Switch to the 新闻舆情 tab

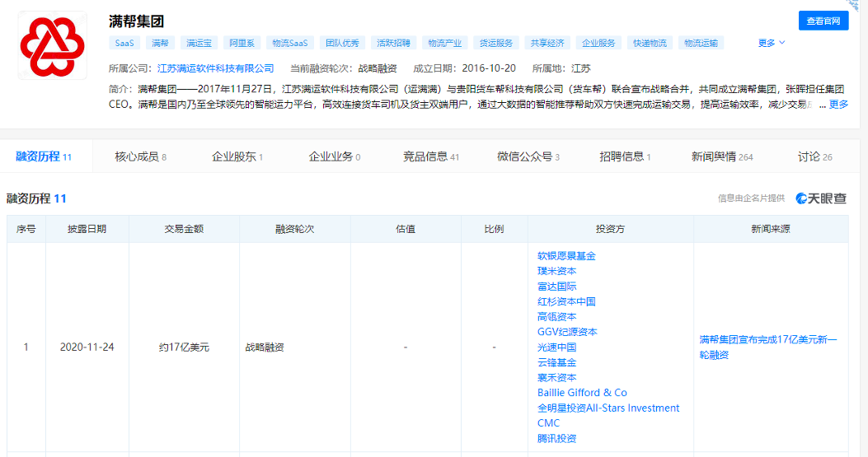coord(722,156)
